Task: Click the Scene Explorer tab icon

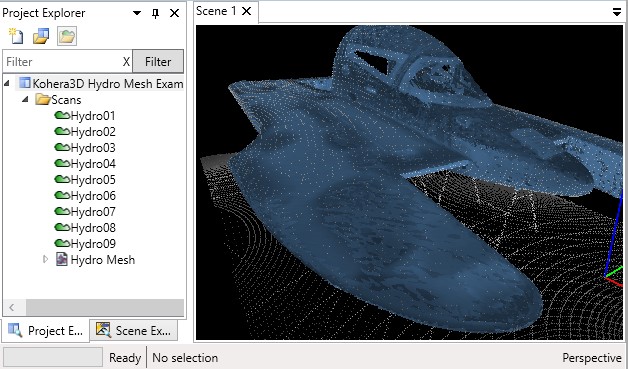Action: tap(103, 330)
